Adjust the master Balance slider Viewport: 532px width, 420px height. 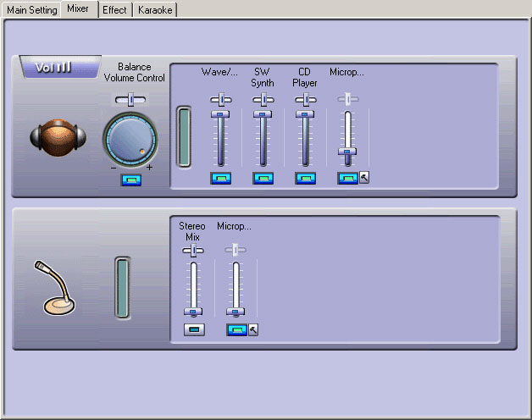tap(130, 100)
